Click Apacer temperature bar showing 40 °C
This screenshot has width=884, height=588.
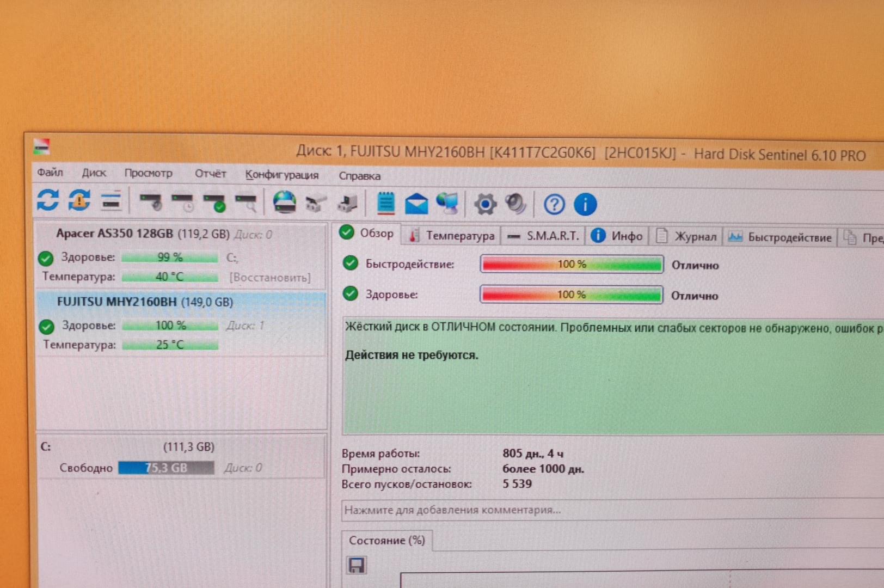[x=170, y=277]
